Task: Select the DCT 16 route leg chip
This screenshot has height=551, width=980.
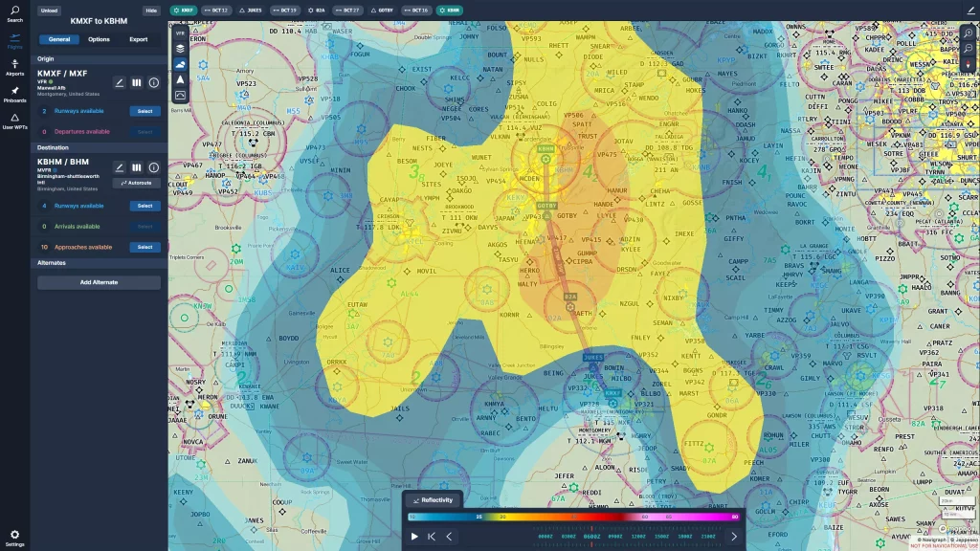Action: pyautogui.click(x=416, y=11)
